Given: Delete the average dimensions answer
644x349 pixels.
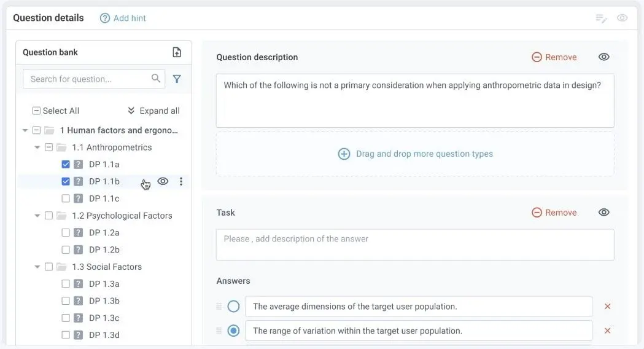Looking at the screenshot, I should point(607,306).
